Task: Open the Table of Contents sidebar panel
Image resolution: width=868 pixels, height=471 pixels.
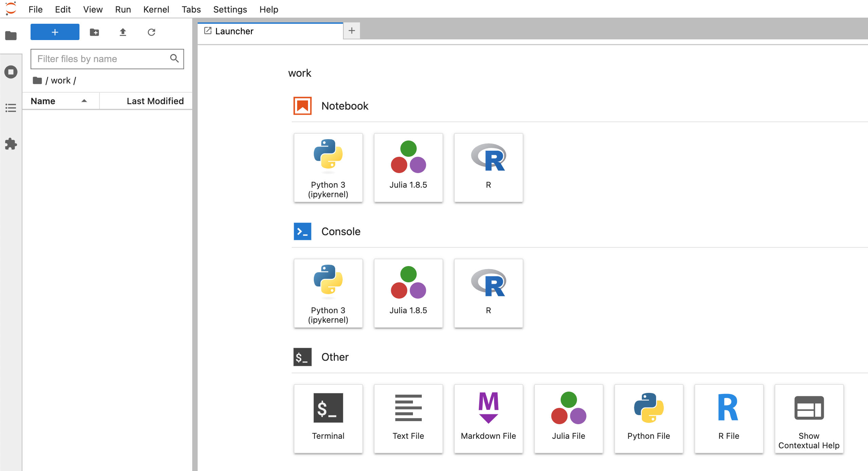Action: pyautogui.click(x=11, y=108)
